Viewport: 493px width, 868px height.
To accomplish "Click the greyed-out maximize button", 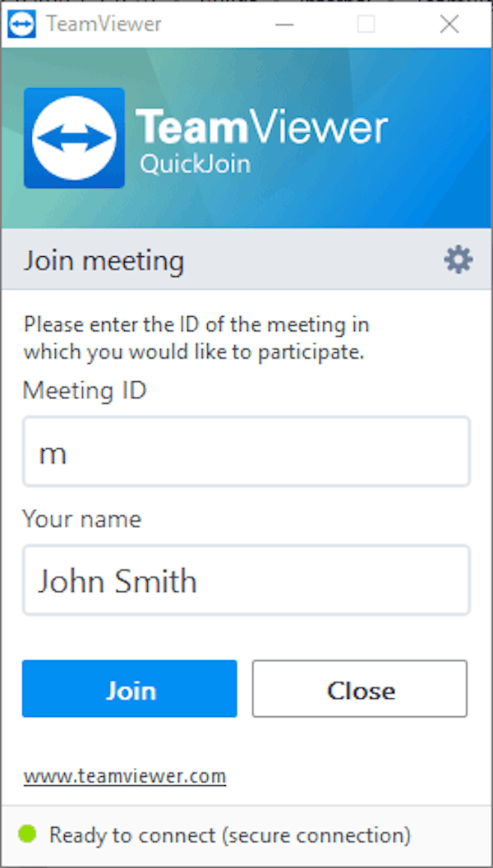I will [366, 25].
